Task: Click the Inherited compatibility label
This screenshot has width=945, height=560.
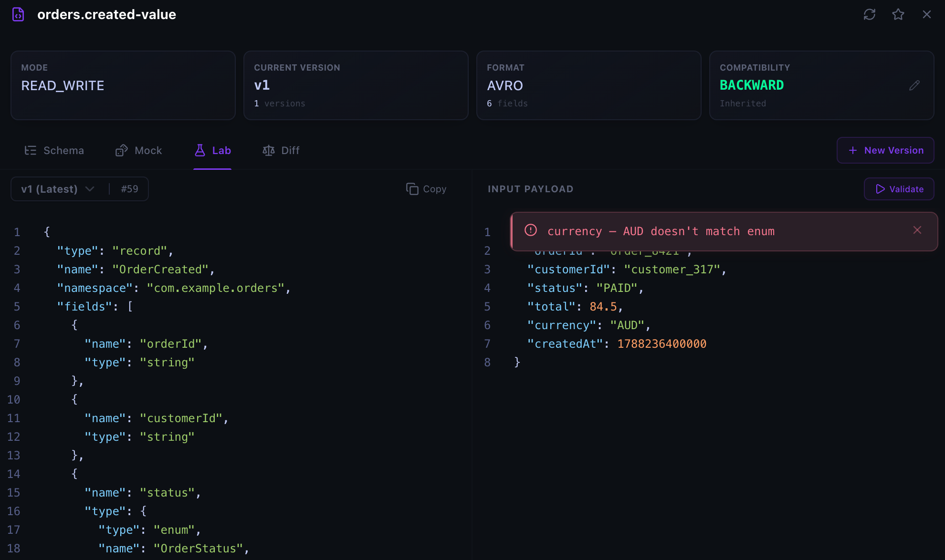Action: pos(743,104)
